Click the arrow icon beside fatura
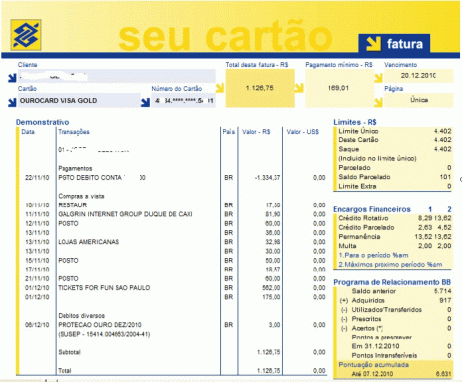The height and width of the screenshot is (382, 462). pyautogui.click(x=373, y=44)
